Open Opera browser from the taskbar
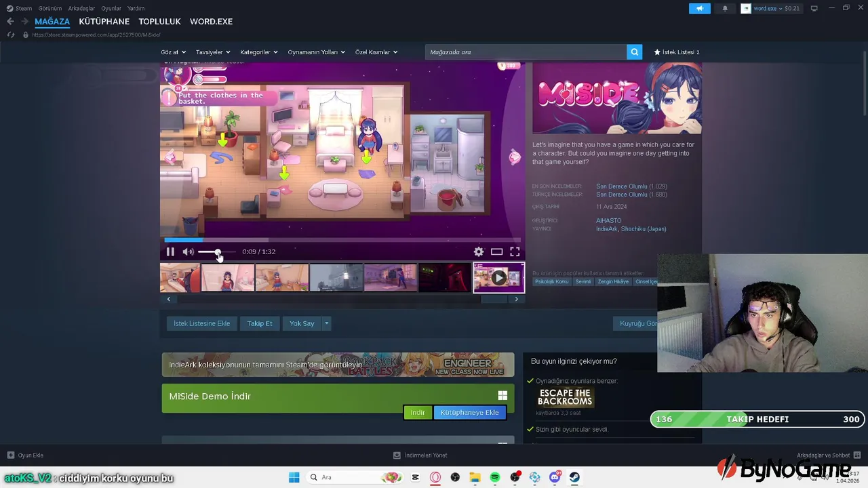868x488 pixels. pos(435,477)
